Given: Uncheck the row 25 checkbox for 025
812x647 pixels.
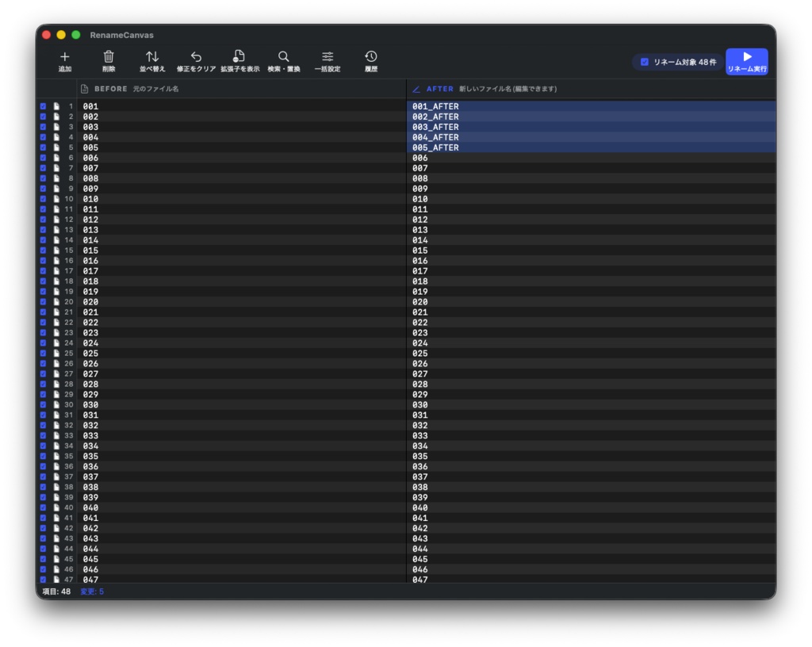Looking at the screenshot, I should coord(43,353).
